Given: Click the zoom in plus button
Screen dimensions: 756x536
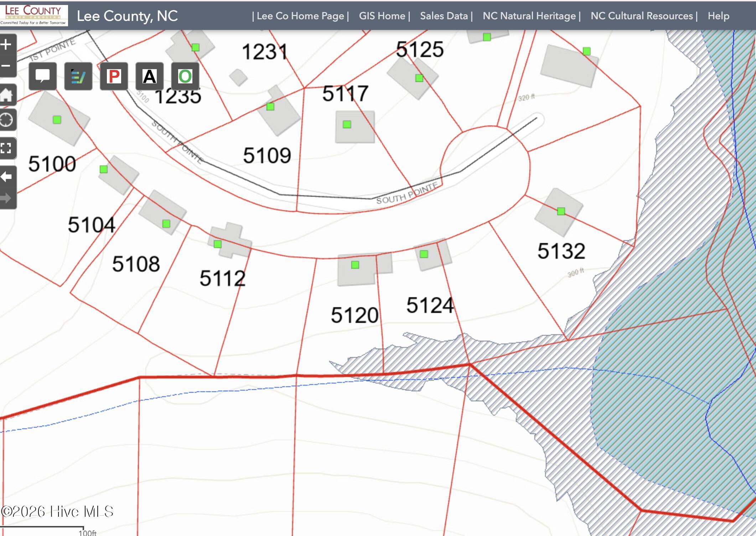Looking at the screenshot, I should click(x=6, y=45).
